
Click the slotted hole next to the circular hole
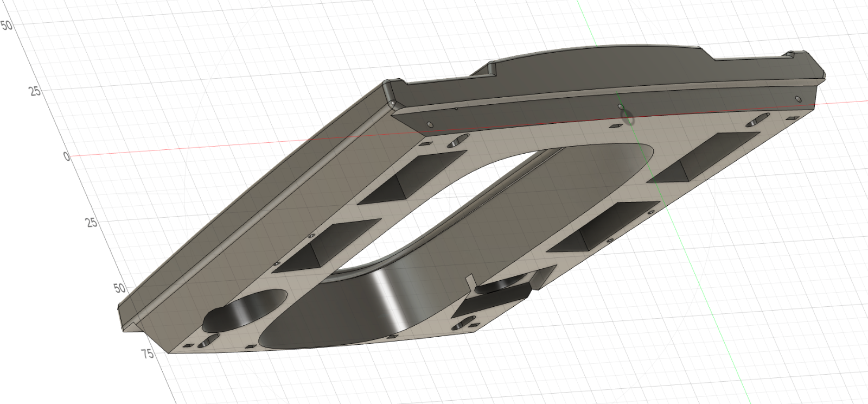tap(208, 341)
